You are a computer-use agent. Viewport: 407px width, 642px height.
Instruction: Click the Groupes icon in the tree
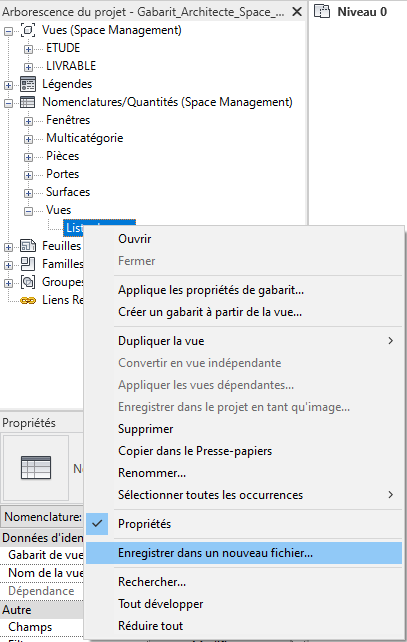27,282
